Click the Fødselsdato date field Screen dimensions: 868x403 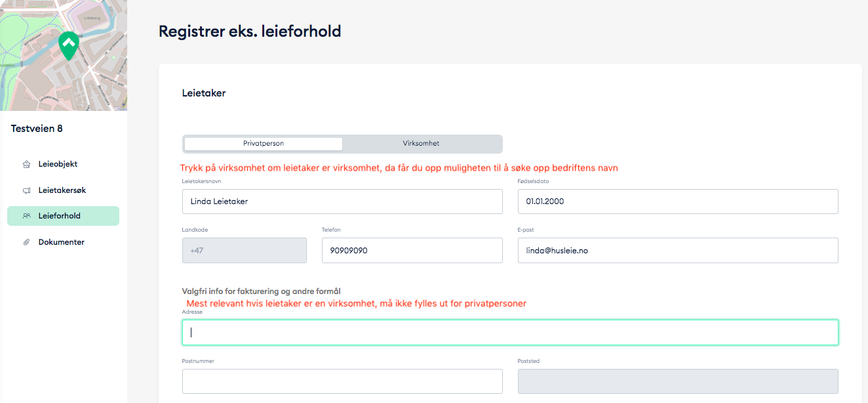click(678, 201)
